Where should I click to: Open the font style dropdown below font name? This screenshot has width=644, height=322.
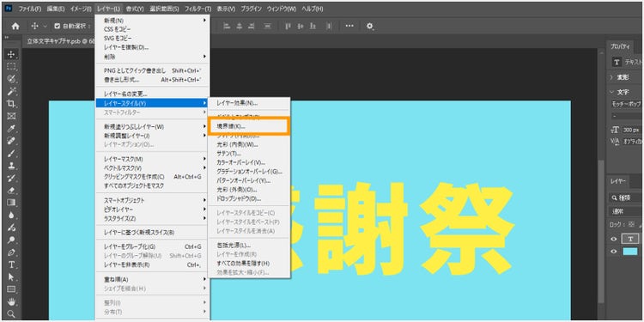(627, 116)
